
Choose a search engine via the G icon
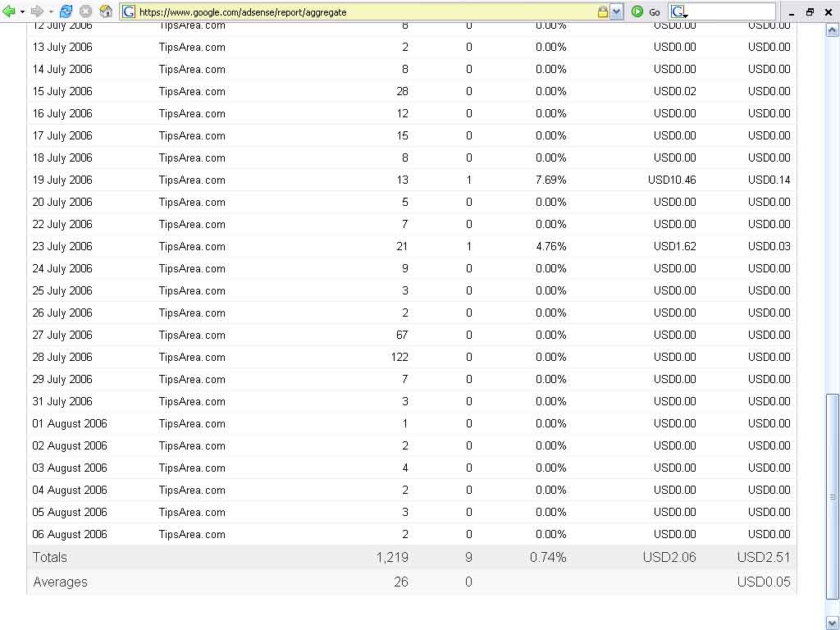(678, 11)
